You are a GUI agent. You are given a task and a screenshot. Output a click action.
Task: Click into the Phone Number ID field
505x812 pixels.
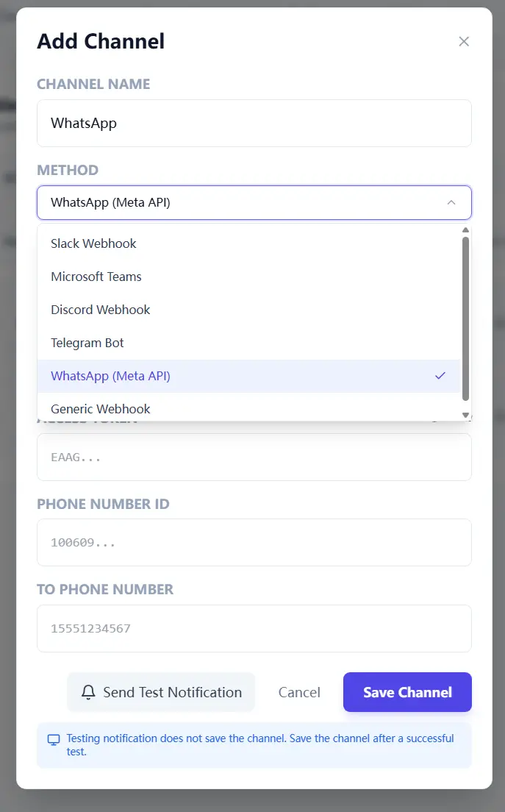pos(254,543)
